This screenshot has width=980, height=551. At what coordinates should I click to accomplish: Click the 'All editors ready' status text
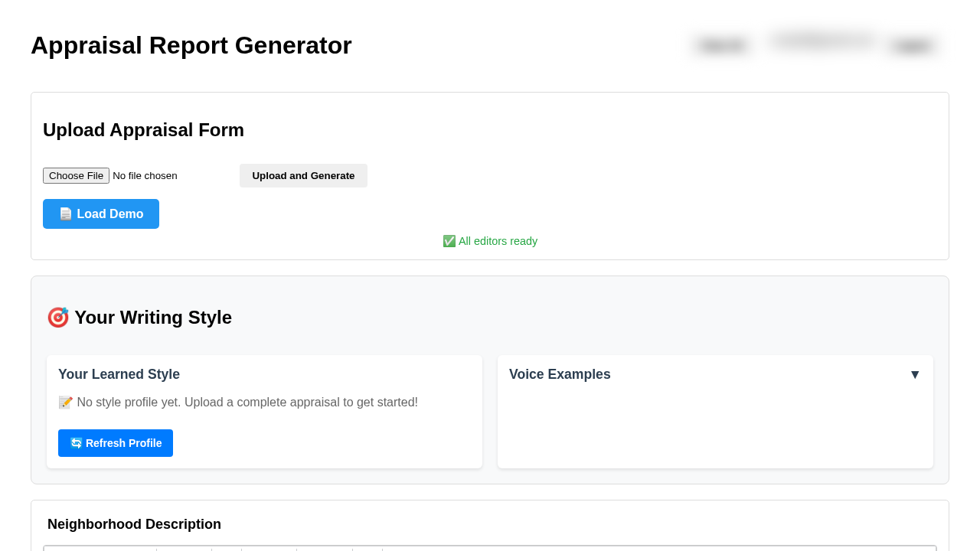point(498,241)
